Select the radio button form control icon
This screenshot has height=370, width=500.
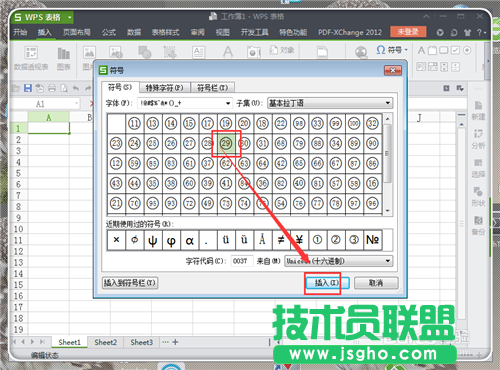click(x=467, y=50)
